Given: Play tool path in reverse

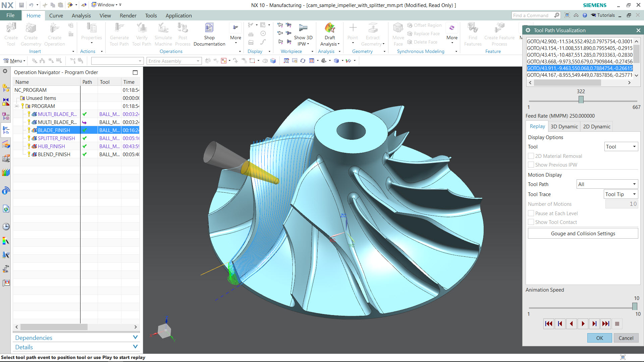Looking at the screenshot, I should click(572, 324).
